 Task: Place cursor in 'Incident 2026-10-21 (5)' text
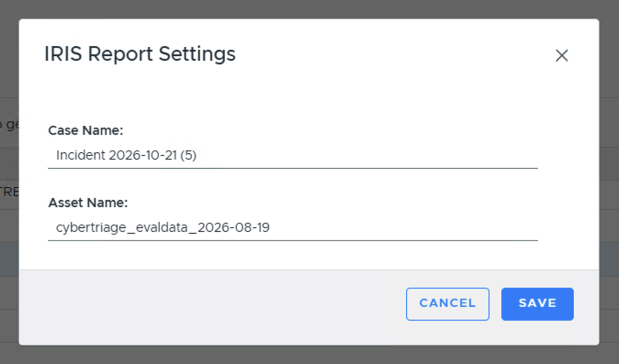126,155
